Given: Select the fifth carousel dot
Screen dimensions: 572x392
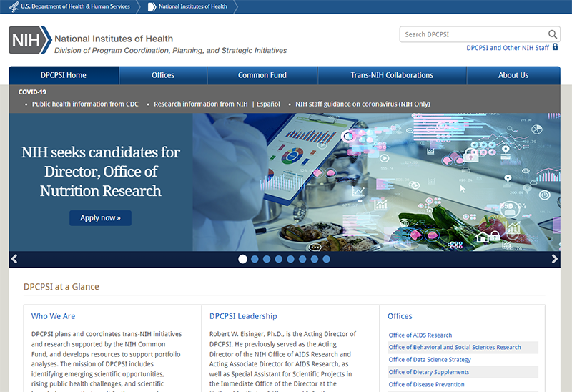Looking at the screenshot, I should pos(291,259).
